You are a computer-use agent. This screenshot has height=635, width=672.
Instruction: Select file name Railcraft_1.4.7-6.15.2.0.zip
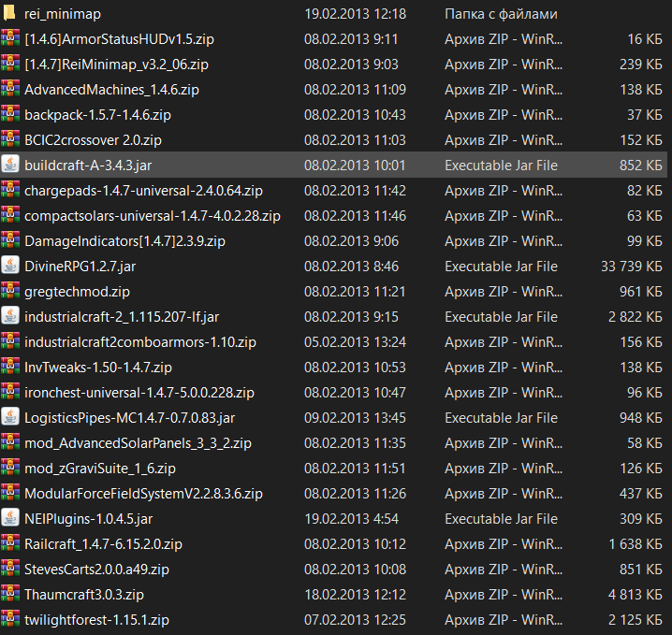(103, 544)
